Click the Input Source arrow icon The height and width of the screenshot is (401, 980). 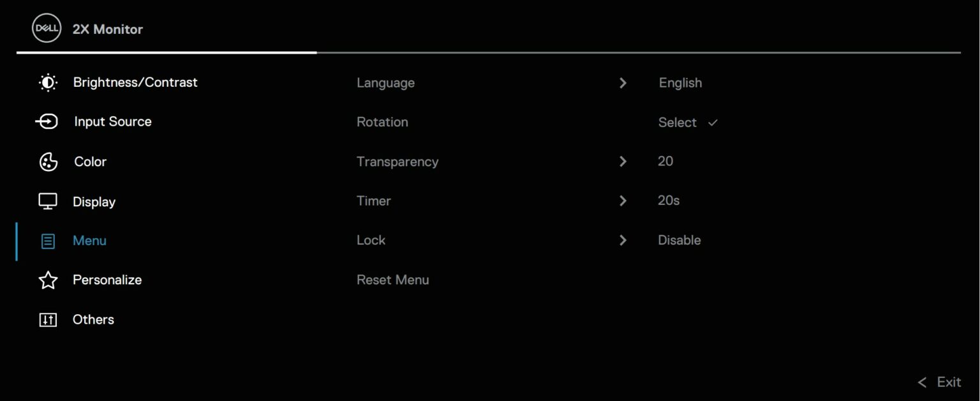pyautogui.click(x=47, y=121)
